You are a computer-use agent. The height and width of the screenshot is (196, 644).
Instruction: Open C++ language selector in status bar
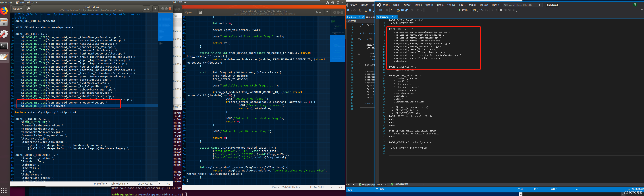tap(275, 187)
